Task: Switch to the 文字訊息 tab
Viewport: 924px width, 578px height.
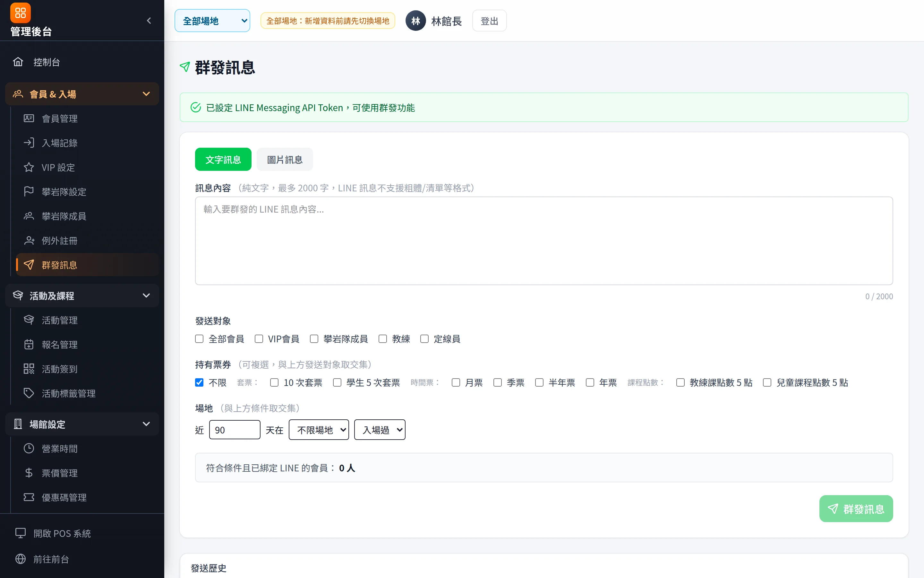Action: pyautogui.click(x=223, y=159)
